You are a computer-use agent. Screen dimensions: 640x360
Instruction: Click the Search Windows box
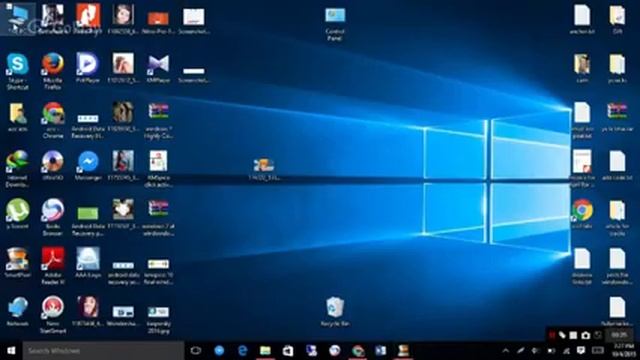click(103, 351)
